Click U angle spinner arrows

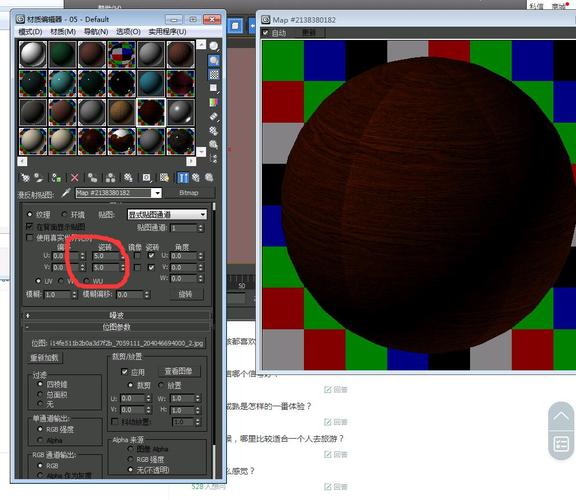tap(201, 256)
